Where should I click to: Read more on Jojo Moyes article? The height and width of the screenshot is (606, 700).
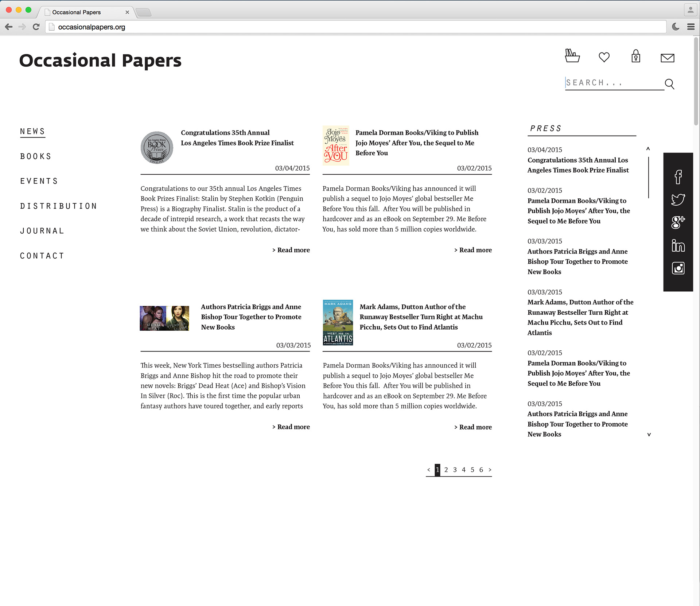473,250
